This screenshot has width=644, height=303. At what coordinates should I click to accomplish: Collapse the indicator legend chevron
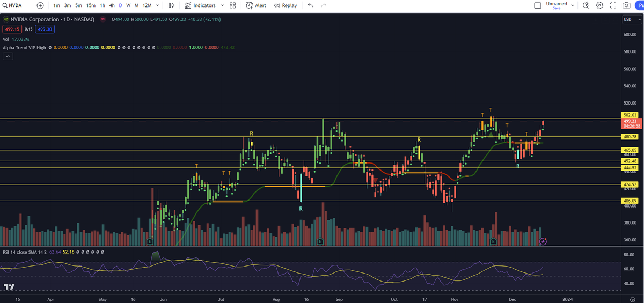[x=8, y=55]
